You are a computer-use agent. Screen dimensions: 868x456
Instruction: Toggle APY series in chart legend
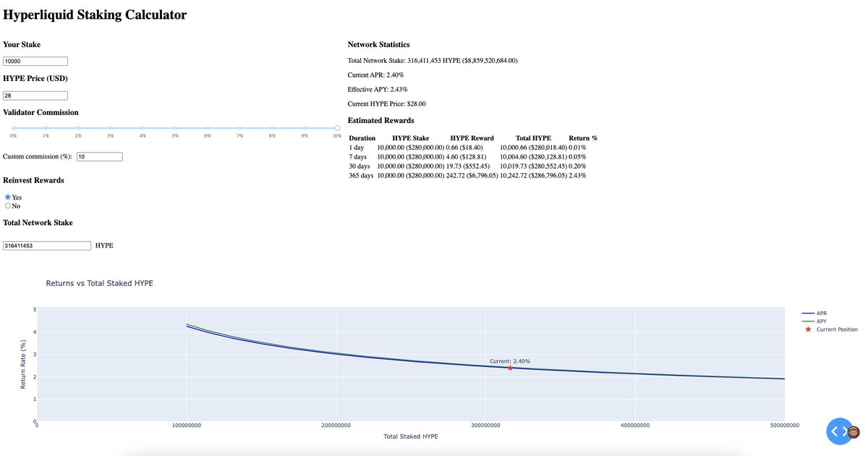[x=814, y=321]
